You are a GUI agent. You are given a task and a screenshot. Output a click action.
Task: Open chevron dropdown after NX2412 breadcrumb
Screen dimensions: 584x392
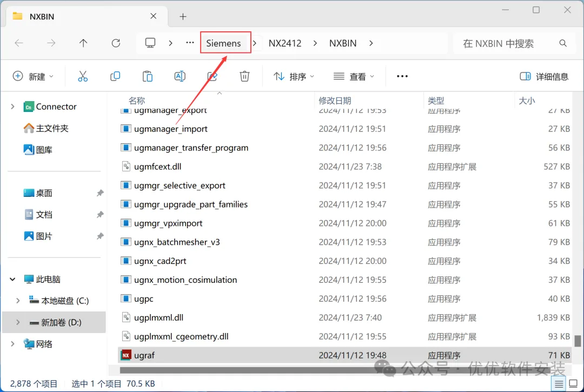point(315,43)
